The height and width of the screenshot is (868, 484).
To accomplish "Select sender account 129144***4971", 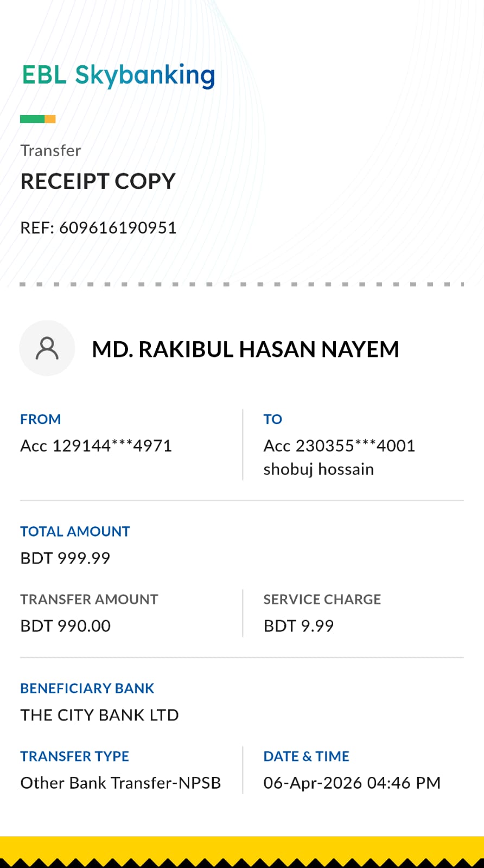I will point(96,446).
